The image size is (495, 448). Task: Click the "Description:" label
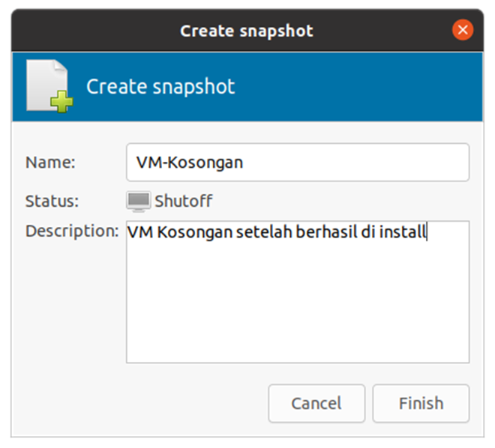(x=72, y=231)
